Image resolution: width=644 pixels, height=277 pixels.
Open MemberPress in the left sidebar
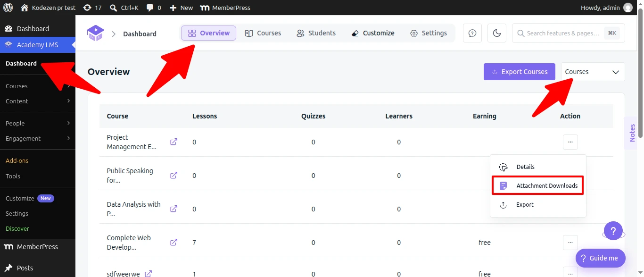tap(38, 247)
